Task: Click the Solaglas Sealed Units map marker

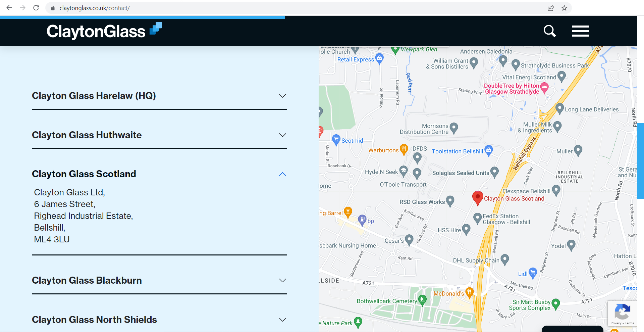Action: coord(494,172)
